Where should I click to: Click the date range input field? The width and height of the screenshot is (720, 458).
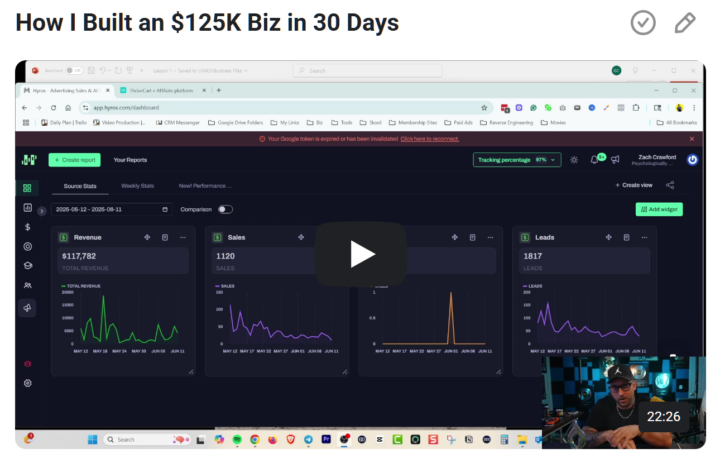tap(111, 209)
